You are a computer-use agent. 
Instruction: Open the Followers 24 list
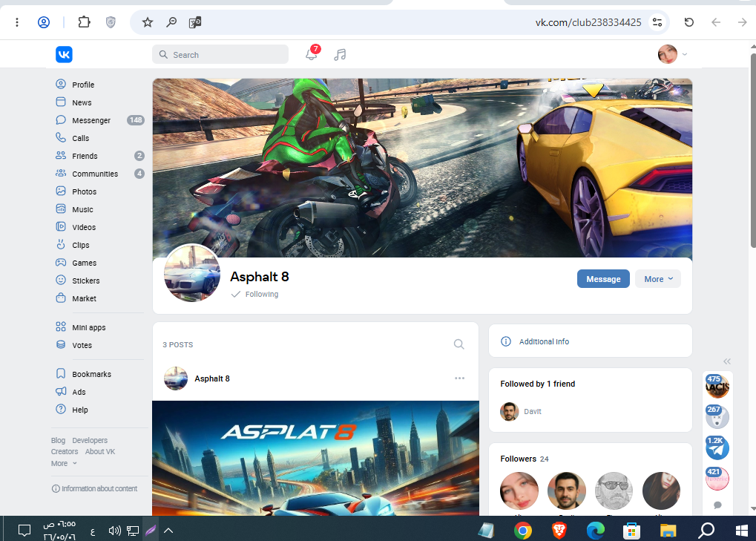tap(525, 459)
